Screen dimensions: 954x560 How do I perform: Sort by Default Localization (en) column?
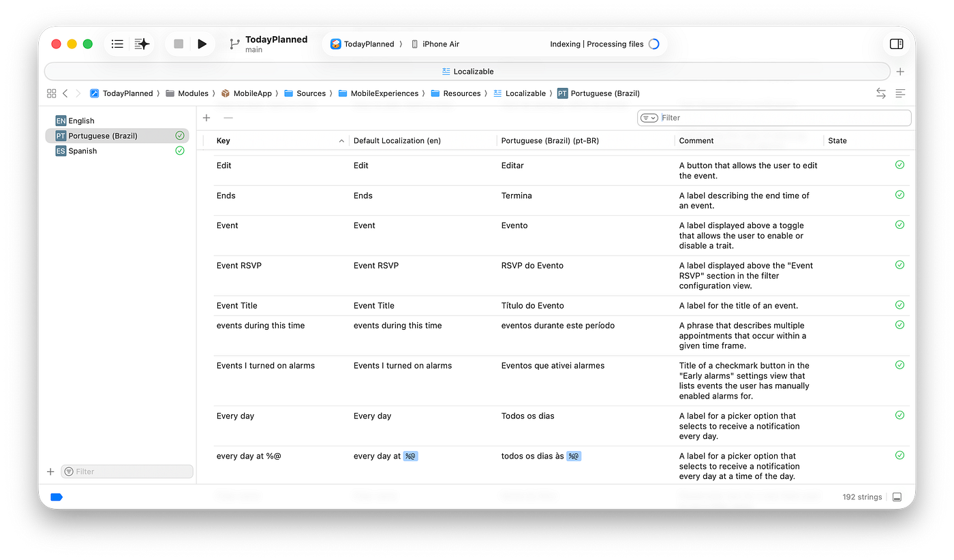(397, 141)
